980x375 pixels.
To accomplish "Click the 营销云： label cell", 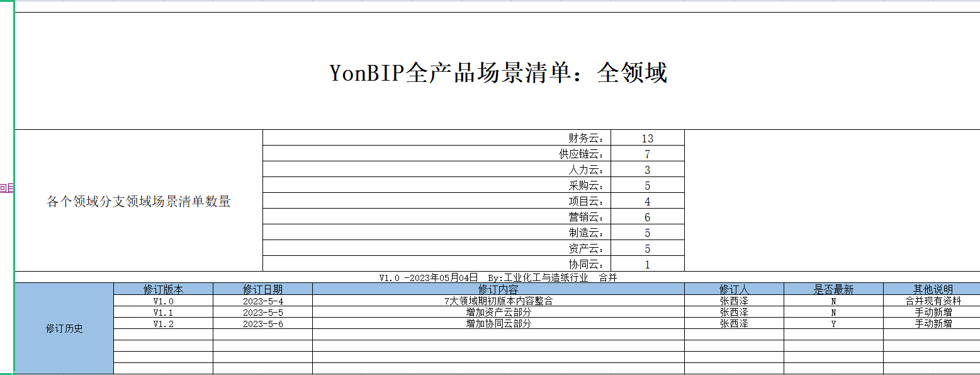I will (x=437, y=217).
